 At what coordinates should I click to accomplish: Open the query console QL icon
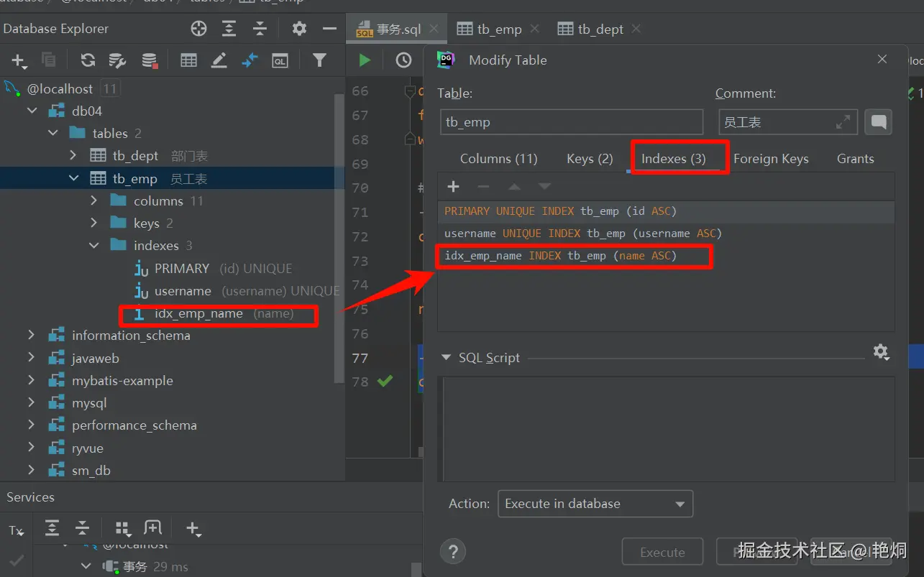click(280, 61)
